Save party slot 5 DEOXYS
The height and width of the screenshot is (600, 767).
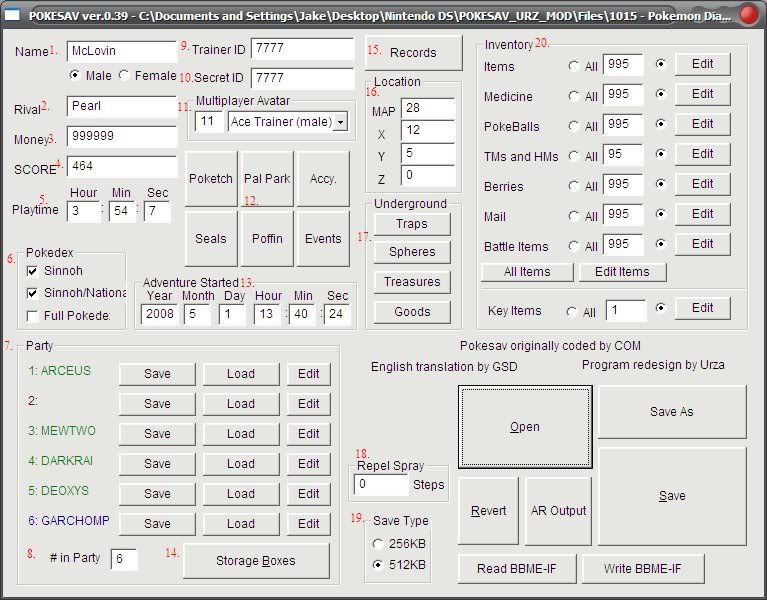click(157, 494)
